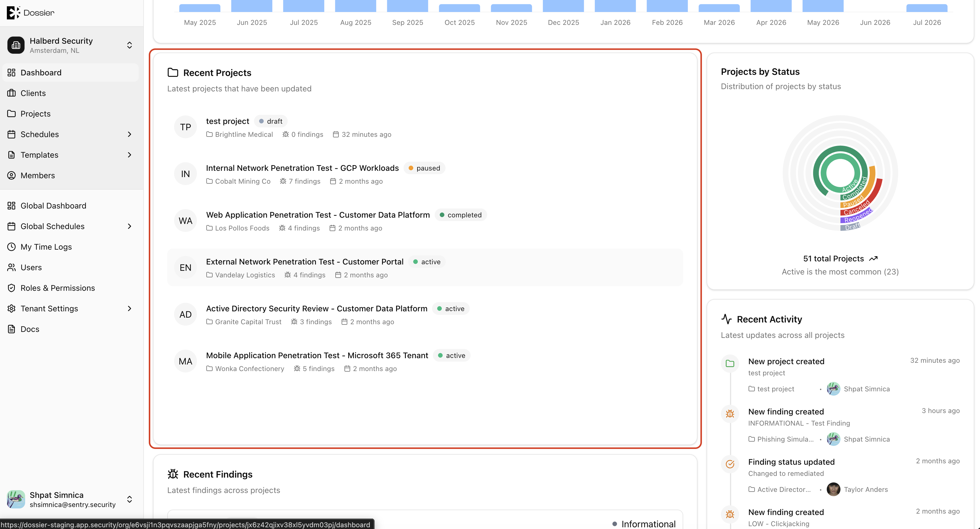This screenshot has width=980, height=529.
Task: Click the completed status badge
Action: point(461,215)
